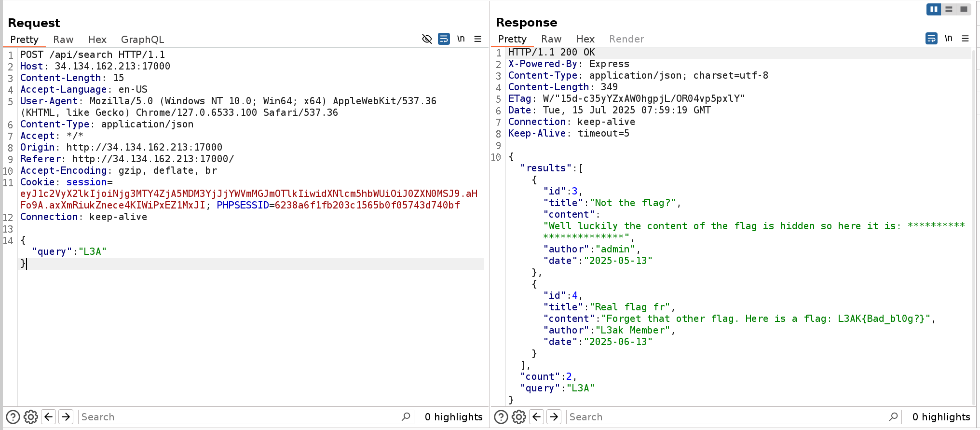Click the Accept-Language: en-US header
Screen dimensions: 980x430
(x=84, y=89)
